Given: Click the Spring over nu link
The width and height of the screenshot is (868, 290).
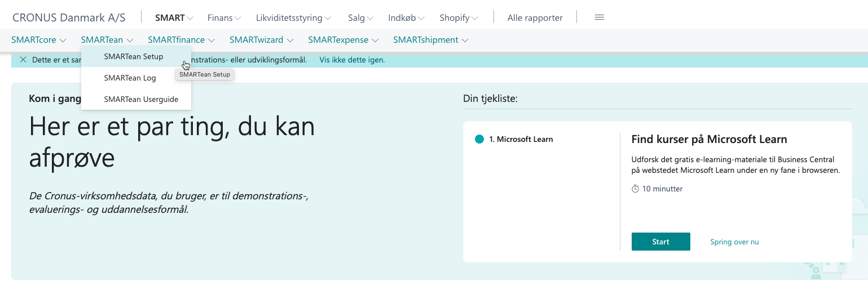Looking at the screenshot, I should [734, 242].
